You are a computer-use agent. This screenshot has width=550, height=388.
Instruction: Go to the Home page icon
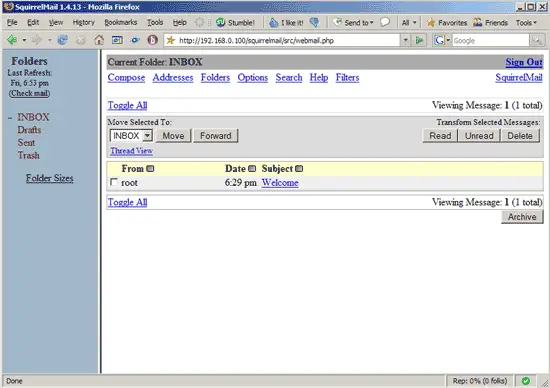(x=99, y=40)
